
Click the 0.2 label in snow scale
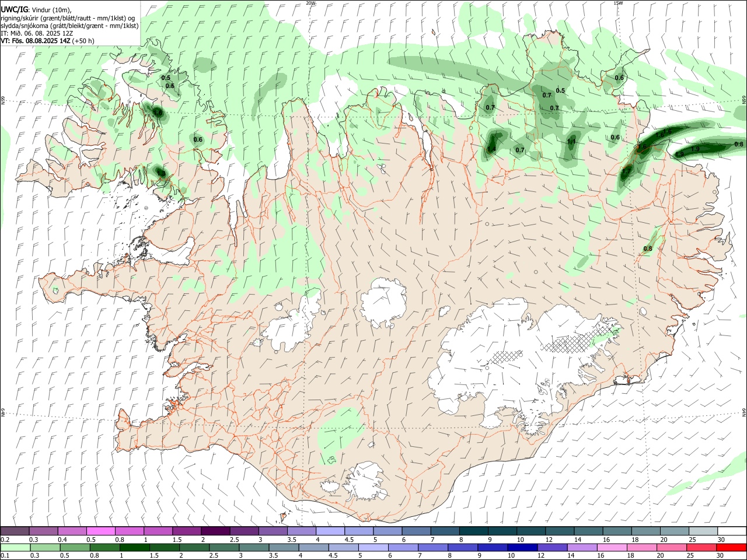(5, 540)
